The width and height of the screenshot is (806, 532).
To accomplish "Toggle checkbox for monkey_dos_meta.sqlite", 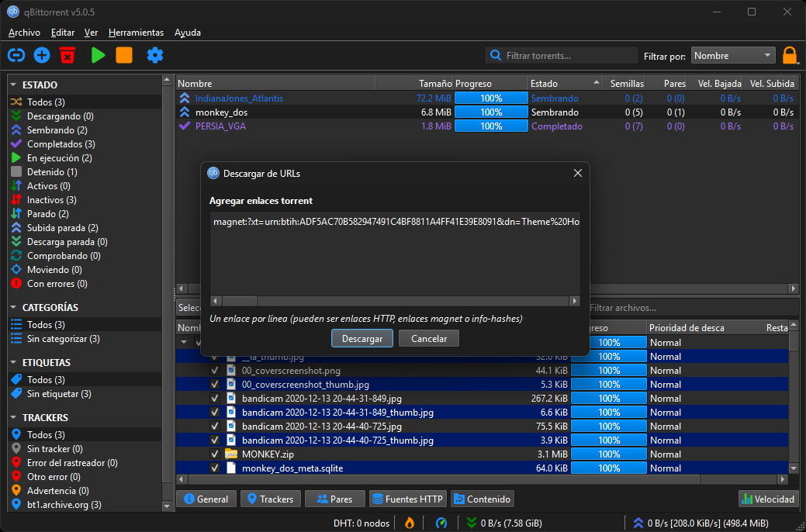I will point(215,468).
